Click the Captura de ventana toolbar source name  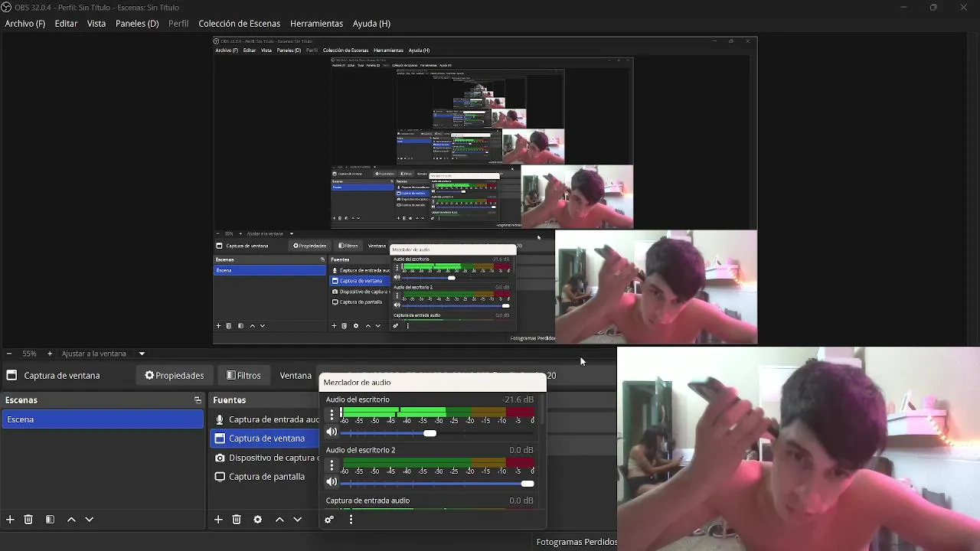tap(62, 375)
